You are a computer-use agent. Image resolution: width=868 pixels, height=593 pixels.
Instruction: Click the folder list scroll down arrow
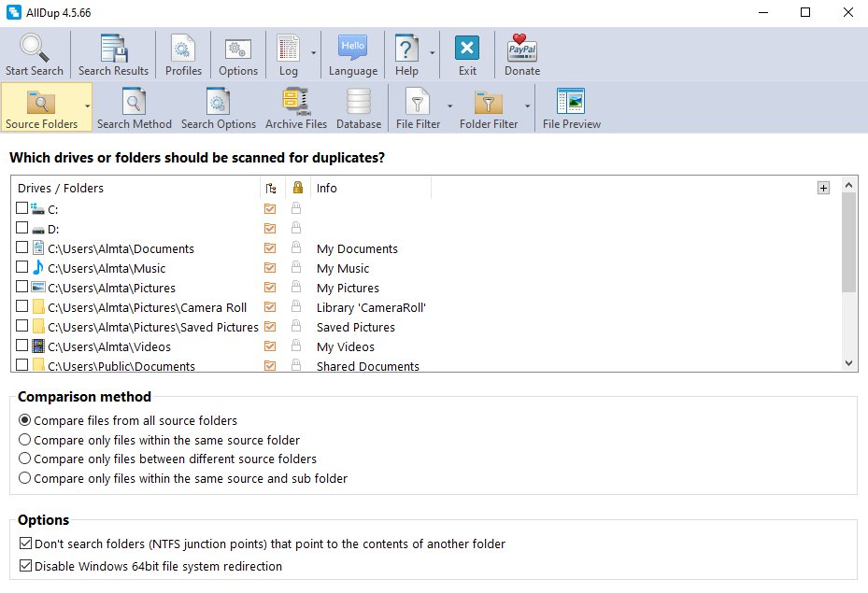(x=848, y=363)
